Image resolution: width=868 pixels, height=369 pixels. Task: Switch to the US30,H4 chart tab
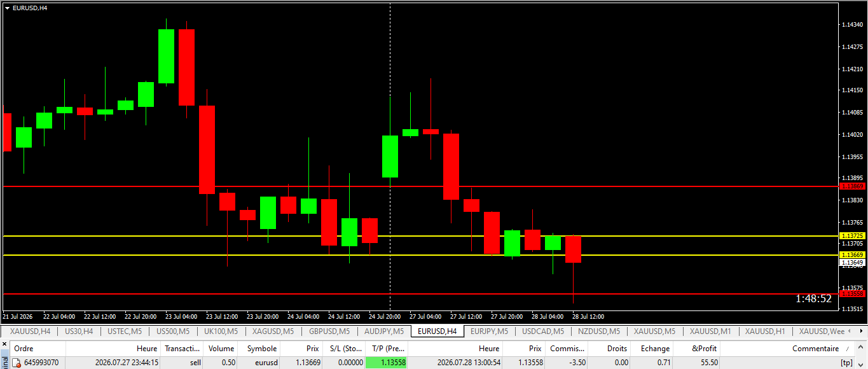click(x=79, y=331)
